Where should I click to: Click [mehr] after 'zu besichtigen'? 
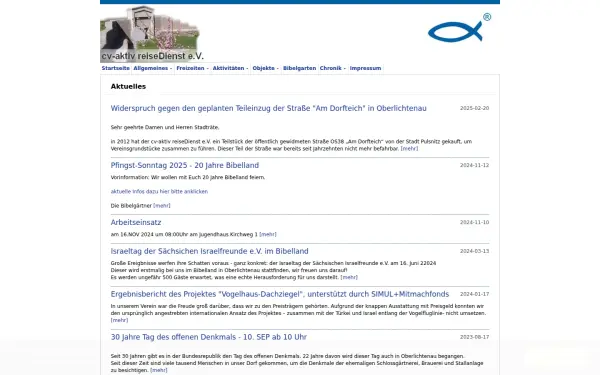(x=159, y=370)
